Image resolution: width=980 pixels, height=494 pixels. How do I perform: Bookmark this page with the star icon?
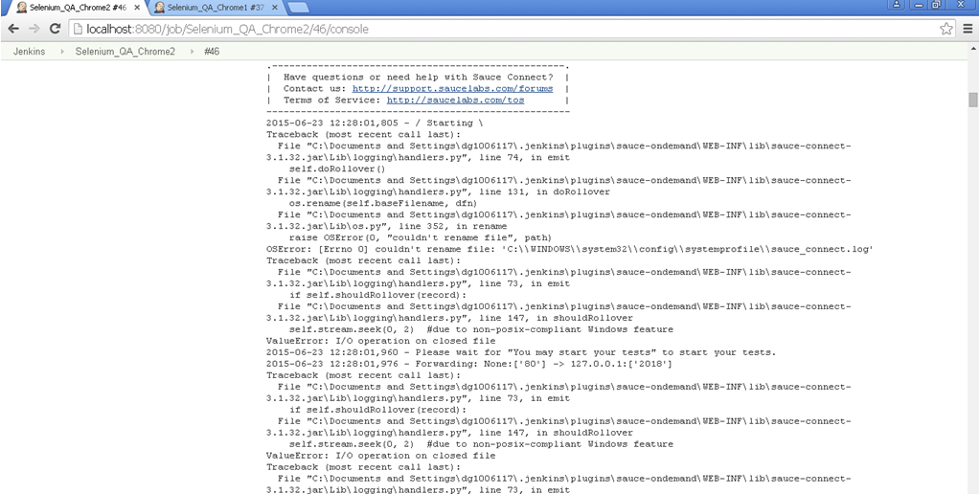coord(946,29)
